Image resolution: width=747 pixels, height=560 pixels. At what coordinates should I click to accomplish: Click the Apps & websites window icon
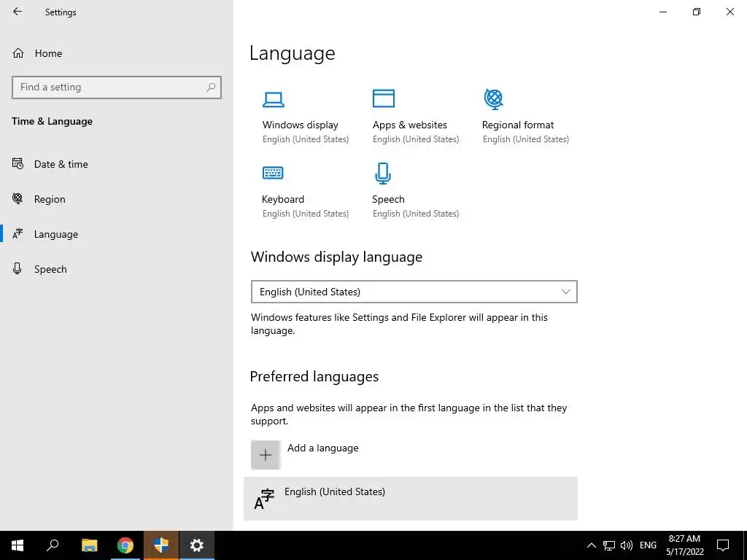coord(384,98)
